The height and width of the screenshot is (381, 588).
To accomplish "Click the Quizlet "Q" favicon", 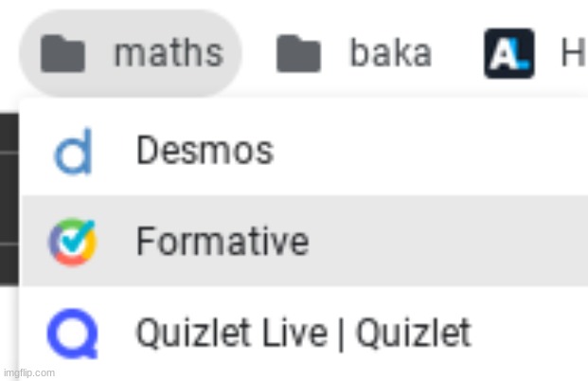I will pyautogui.click(x=72, y=333).
